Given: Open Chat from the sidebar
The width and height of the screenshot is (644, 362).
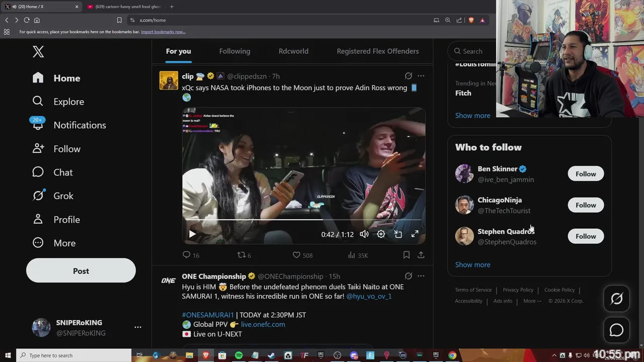Looking at the screenshot, I should pyautogui.click(x=52, y=172).
